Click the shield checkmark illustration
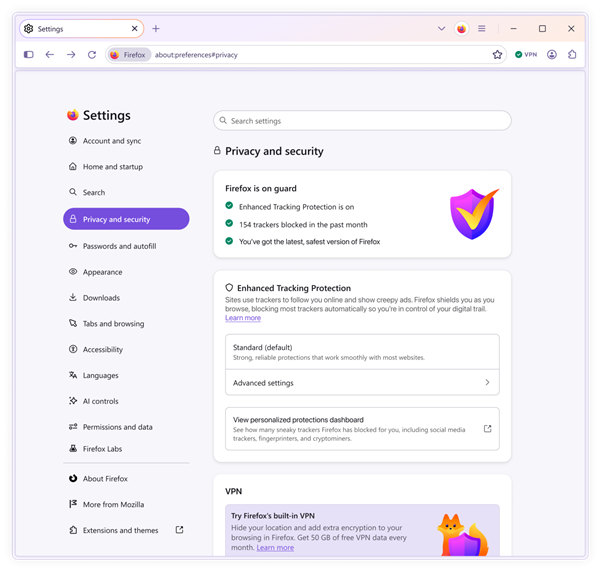 point(474,214)
